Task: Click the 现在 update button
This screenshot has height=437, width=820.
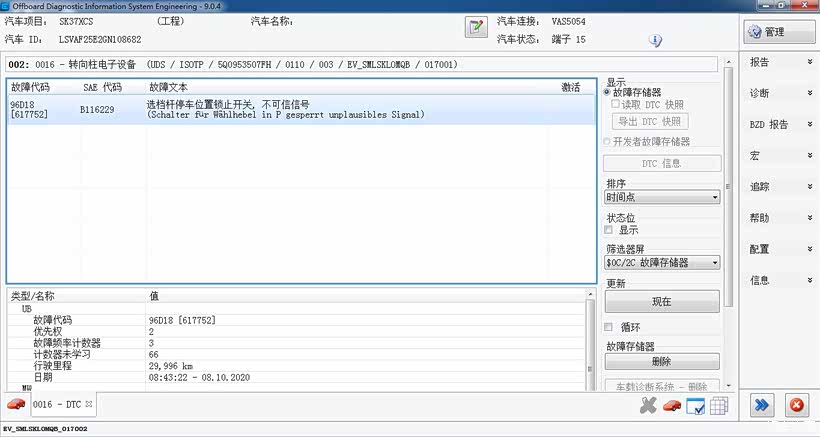Action: click(662, 302)
